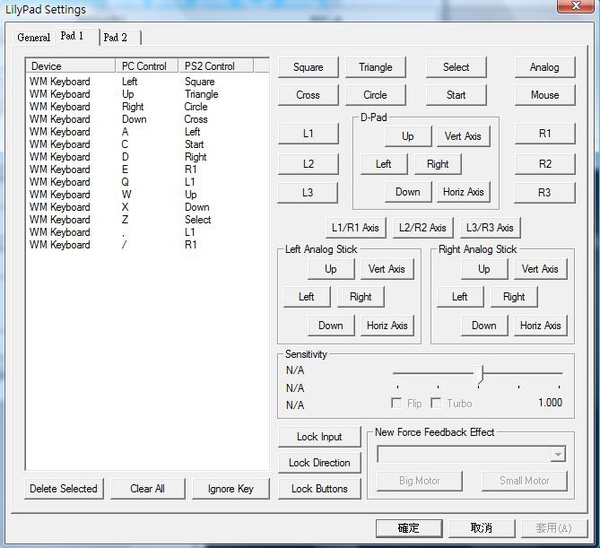The height and width of the screenshot is (548, 600).
Task: Cancel with the 取消 button
Action: 481,528
